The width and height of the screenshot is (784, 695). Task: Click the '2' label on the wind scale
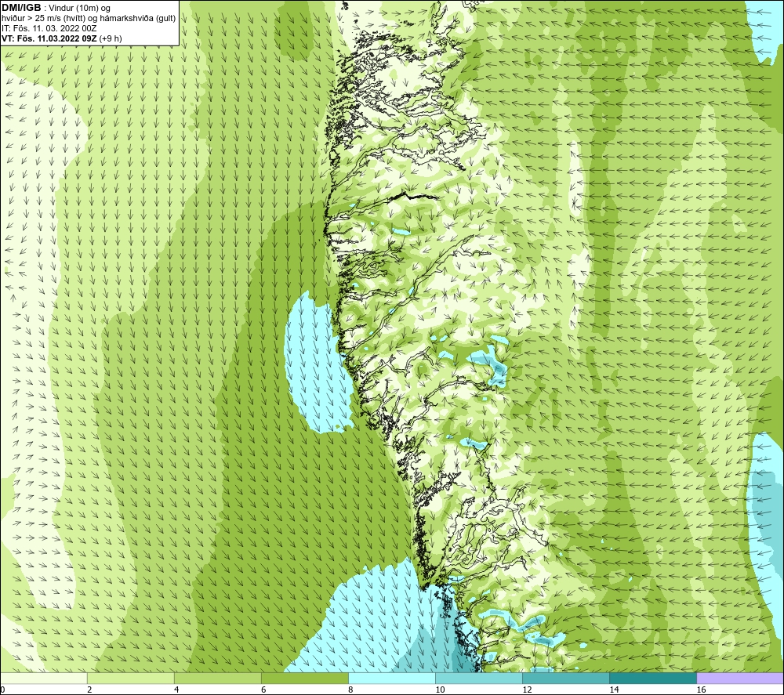(89, 690)
